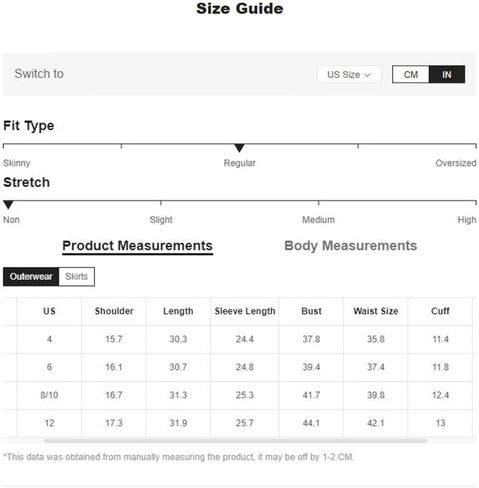Click the Cuff column header
Screen dimensions: 479x488
[x=440, y=311]
